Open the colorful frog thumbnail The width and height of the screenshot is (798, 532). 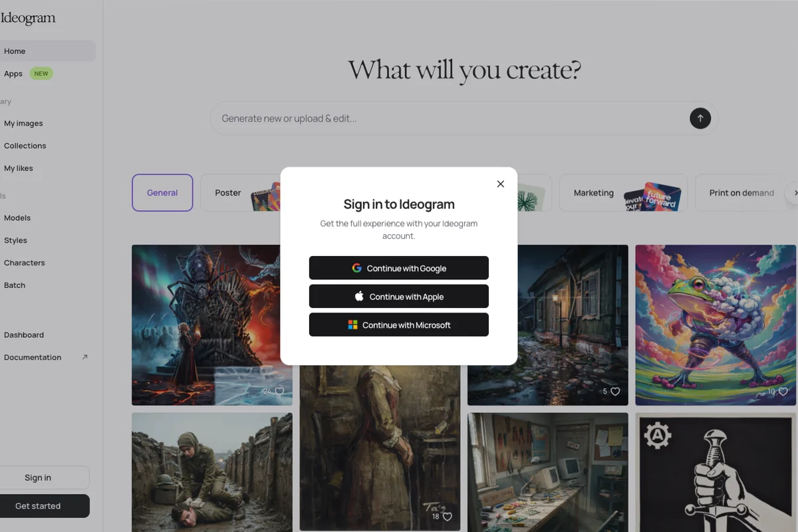(x=716, y=325)
